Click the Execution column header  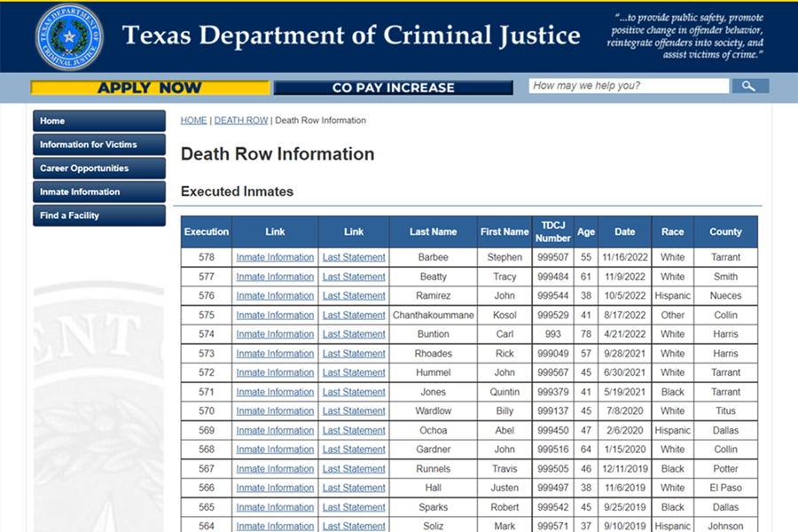click(x=207, y=231)
